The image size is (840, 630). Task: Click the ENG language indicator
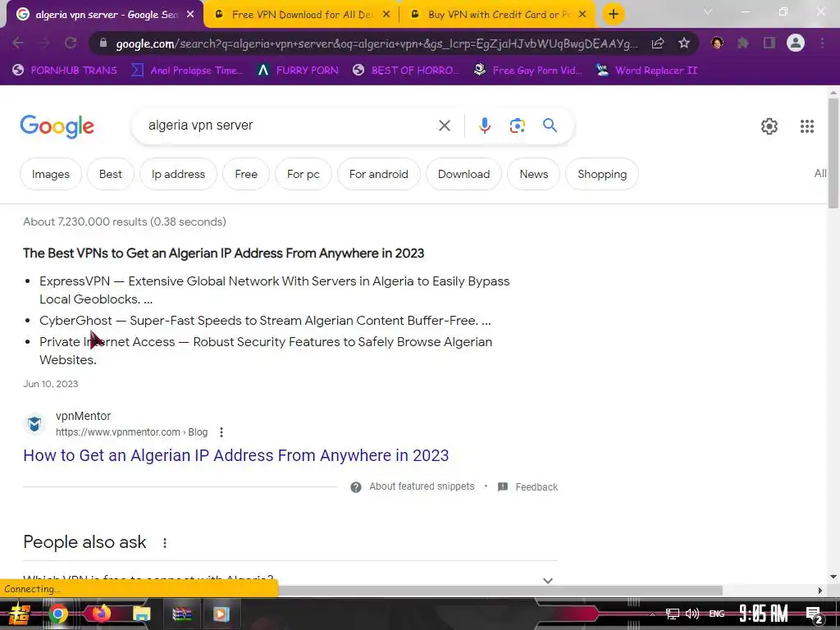(x=717, y=614)
